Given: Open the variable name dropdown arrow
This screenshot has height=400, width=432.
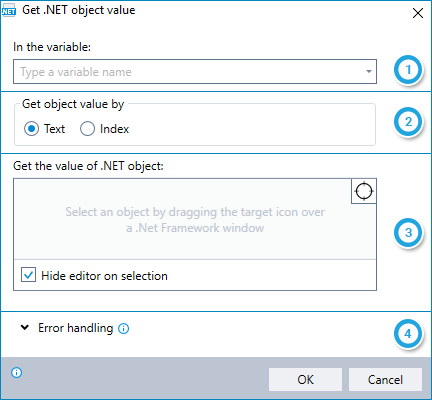Looking at the screenshot, I should pyautogui.click(x=369, y=71).
